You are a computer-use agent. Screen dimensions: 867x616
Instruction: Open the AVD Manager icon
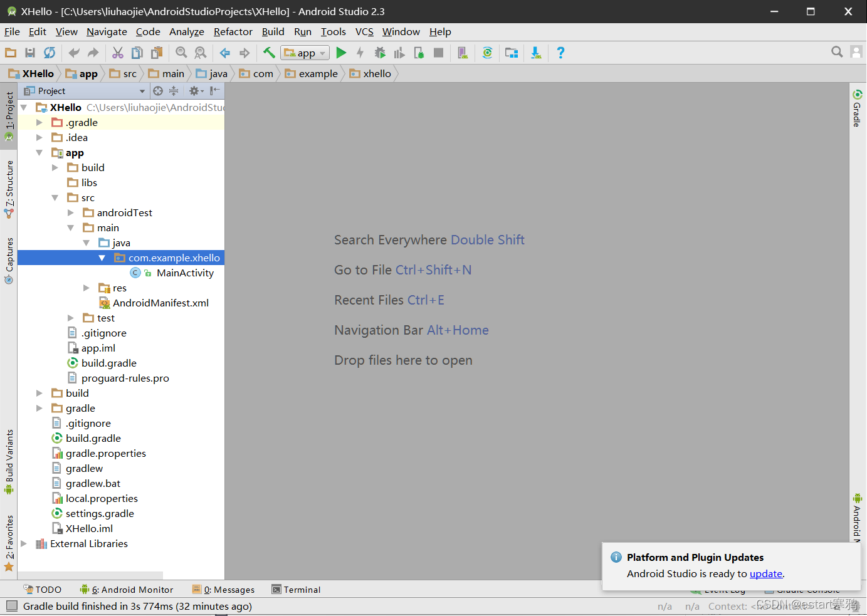[463, 53]
